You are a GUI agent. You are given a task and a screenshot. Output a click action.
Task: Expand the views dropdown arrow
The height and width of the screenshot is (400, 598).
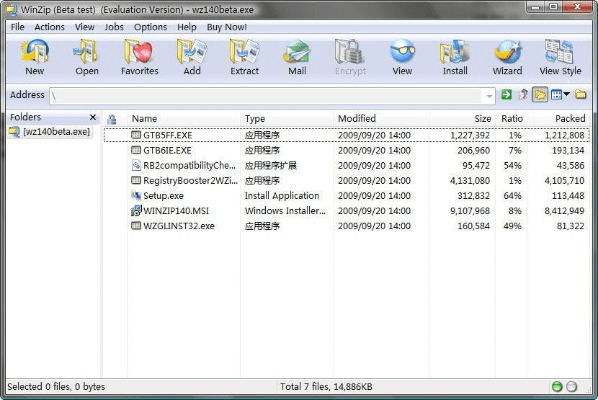click(x=566, y=94)
